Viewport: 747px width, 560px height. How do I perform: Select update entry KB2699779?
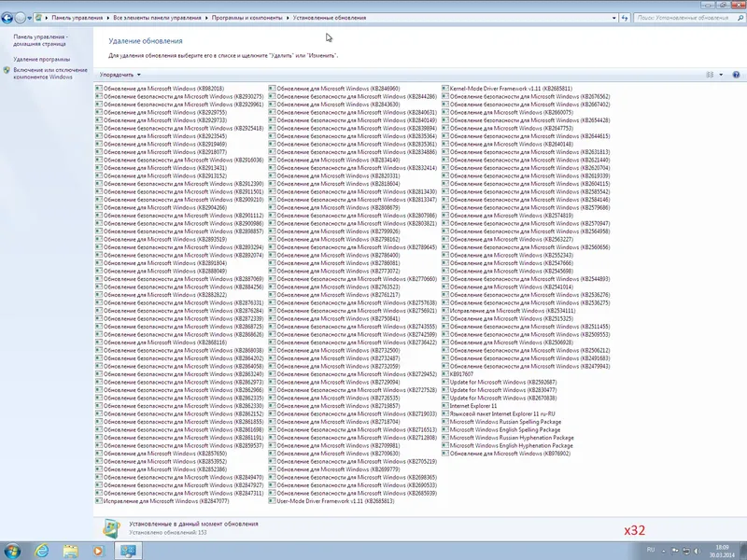click(x=338, y=469)
